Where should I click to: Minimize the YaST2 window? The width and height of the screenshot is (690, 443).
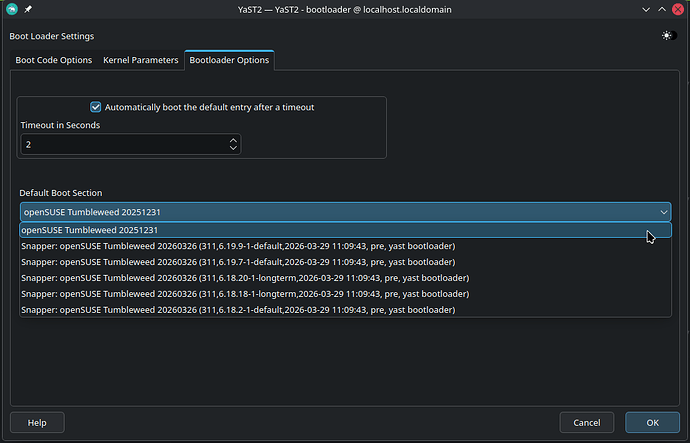(646, 9)
